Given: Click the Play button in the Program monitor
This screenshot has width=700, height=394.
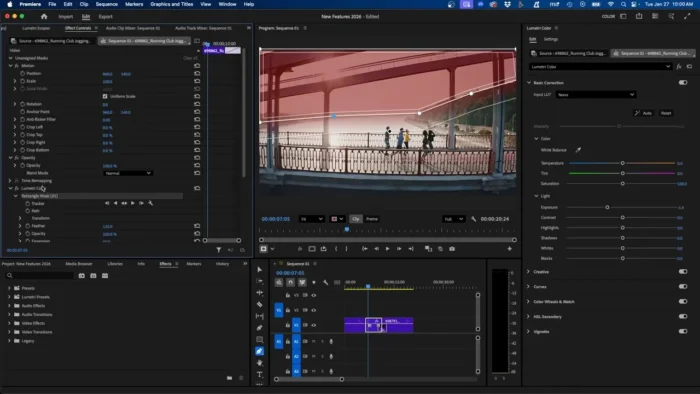Looking at the screenshot, I should (x=387, y=249).
